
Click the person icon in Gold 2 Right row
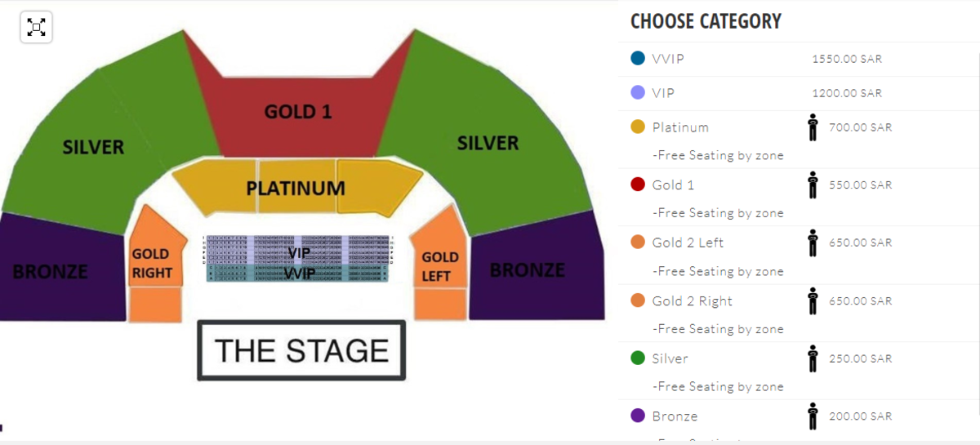point(813,301)
